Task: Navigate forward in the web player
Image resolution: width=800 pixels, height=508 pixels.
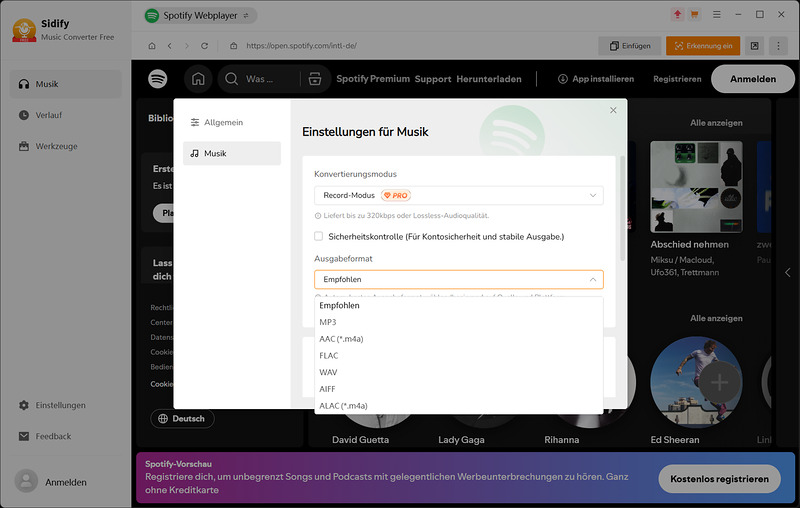Action: point(187,46)
